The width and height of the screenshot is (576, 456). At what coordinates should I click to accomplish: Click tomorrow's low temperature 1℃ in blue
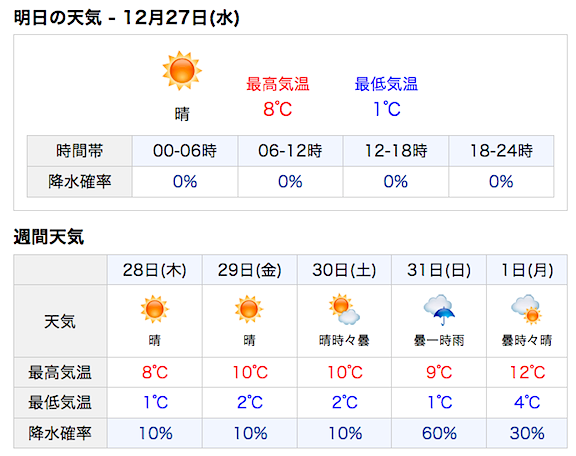(386, 109)
